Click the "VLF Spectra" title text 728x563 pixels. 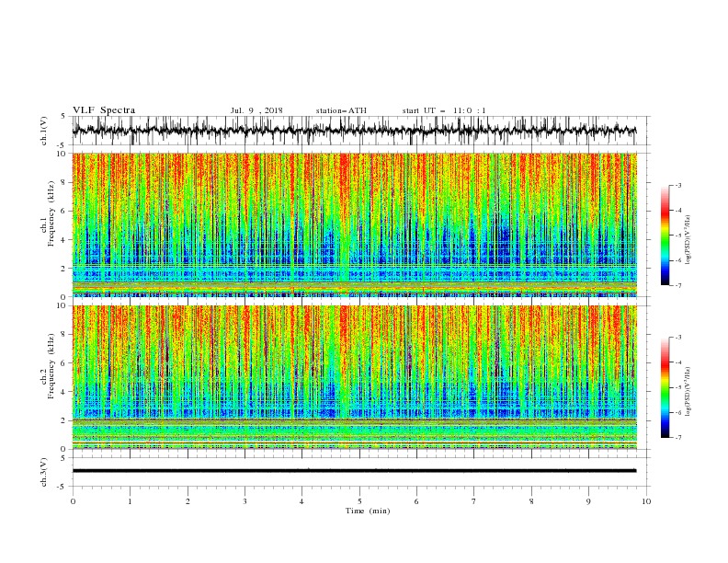[x=104, y=110]
